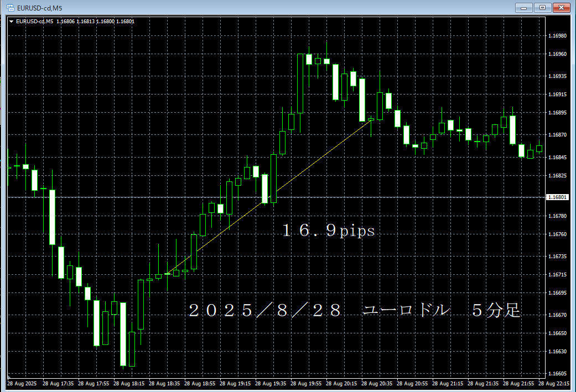Viewport: 576px width, 392px height.
Task: Click the '16.9pips' text label
Action: tap(329, 231)
